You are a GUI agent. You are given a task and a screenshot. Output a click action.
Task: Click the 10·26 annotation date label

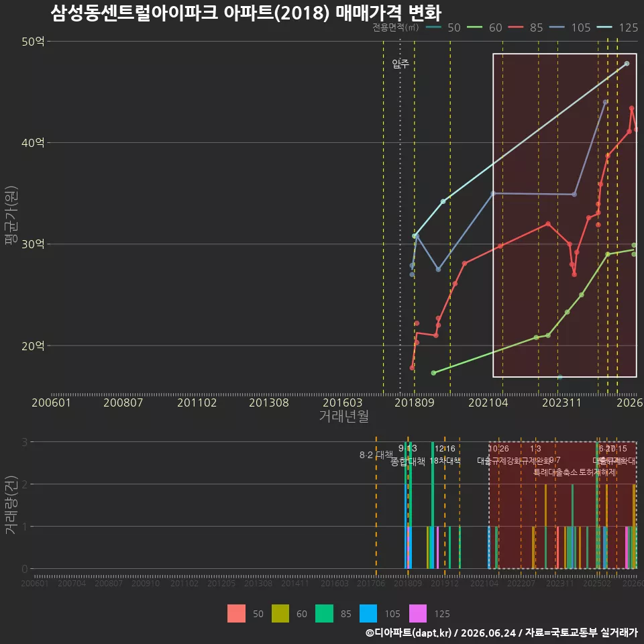498,449
